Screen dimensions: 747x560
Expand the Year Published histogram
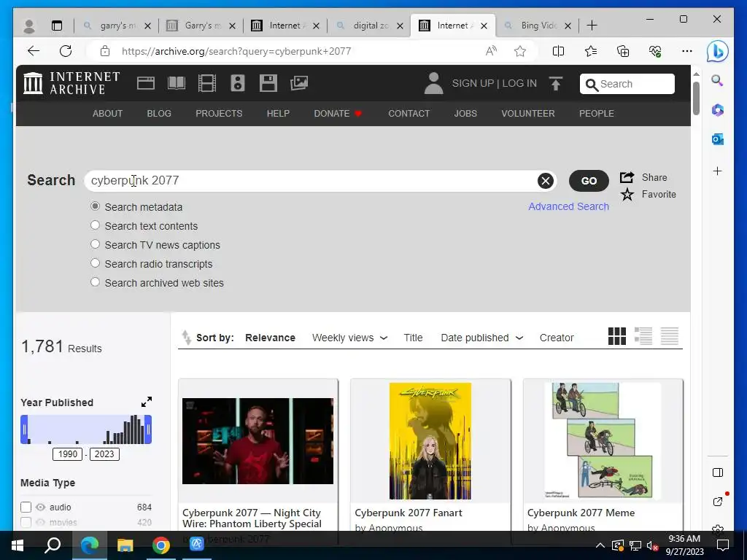(x=147, y=402)
